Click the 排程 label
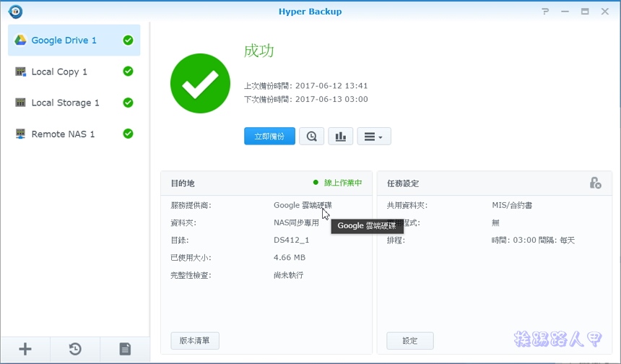The height and width of the screenshot is (364, 621). 396,240
